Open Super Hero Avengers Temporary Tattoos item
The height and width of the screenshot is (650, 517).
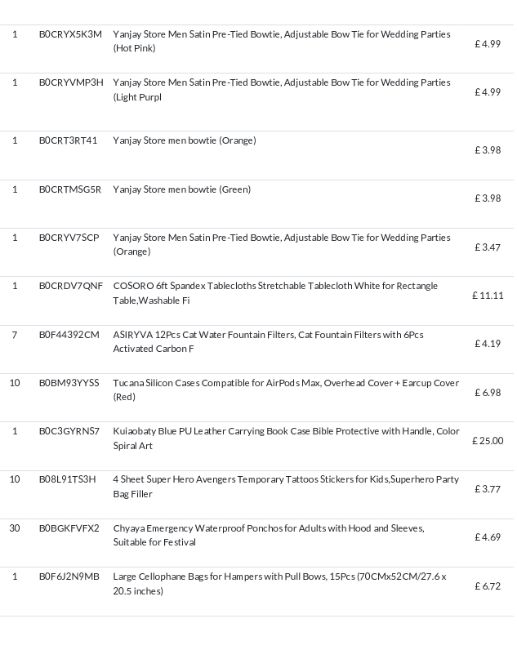[286, 487]
